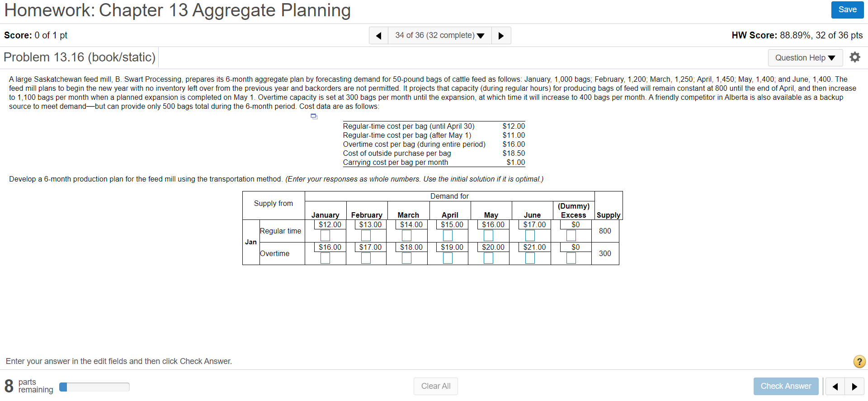Select Overtime February input field
This screenshot has width=868, height=401.
click(366, 258)
